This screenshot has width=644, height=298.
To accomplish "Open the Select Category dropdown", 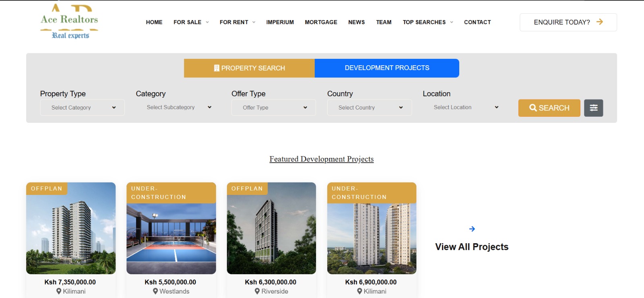I will click(83, 108).
